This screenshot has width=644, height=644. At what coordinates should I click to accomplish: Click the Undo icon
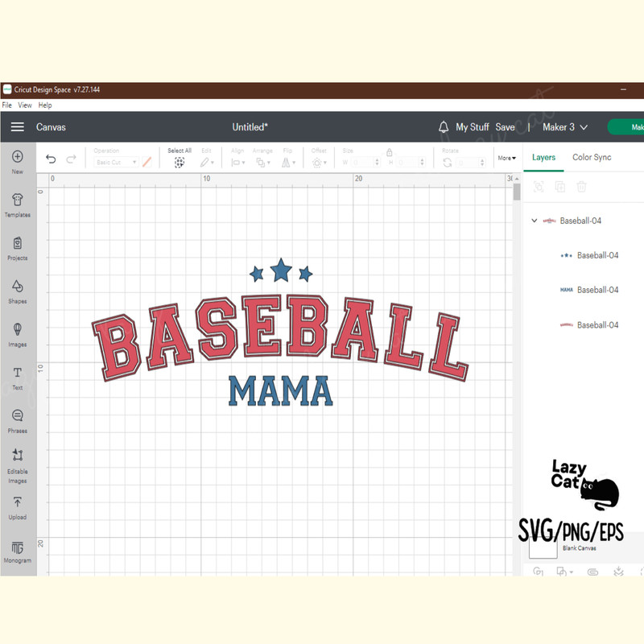point(50,159)
